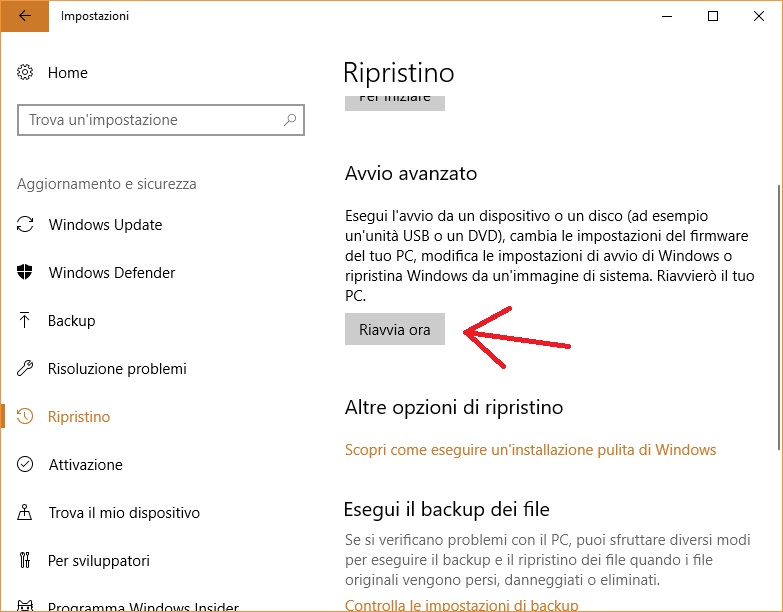Click the Ripristino page title

[398, 73]
